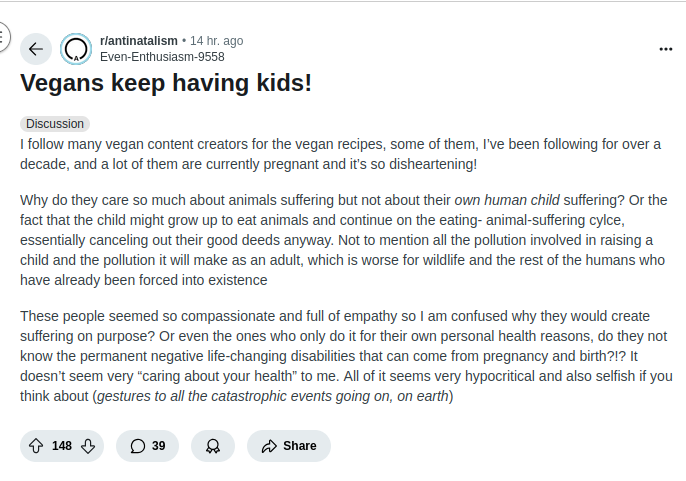Click the 39 comments count
The width and height of the screenshot is (686, 481).
[158, 446]
